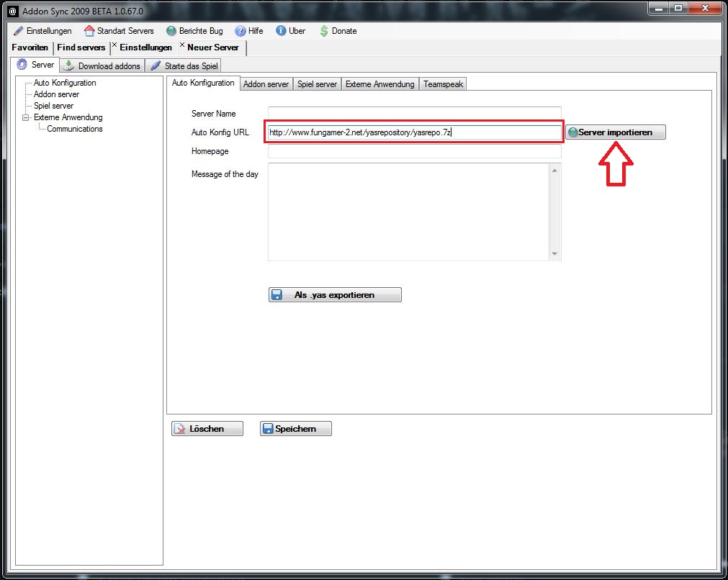The image size is (728, 580).
Task: Close the Einstellungen tab with X
Action: [114, 46]
